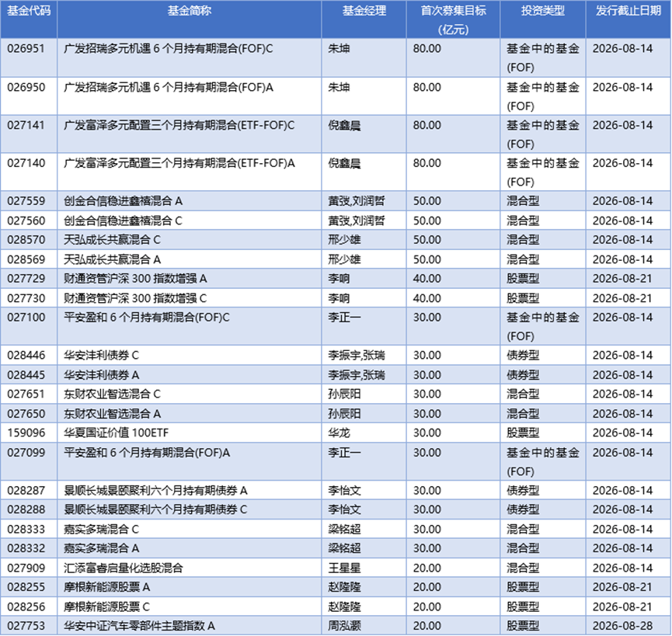The width and height of the screenshot is (672, 636).
Task: Select fund code 027140
Action: [x=26, y=163]
